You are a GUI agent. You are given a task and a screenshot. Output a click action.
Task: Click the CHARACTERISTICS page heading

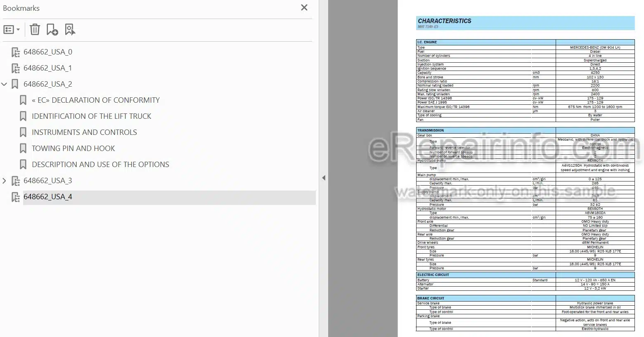pos(445,21)
